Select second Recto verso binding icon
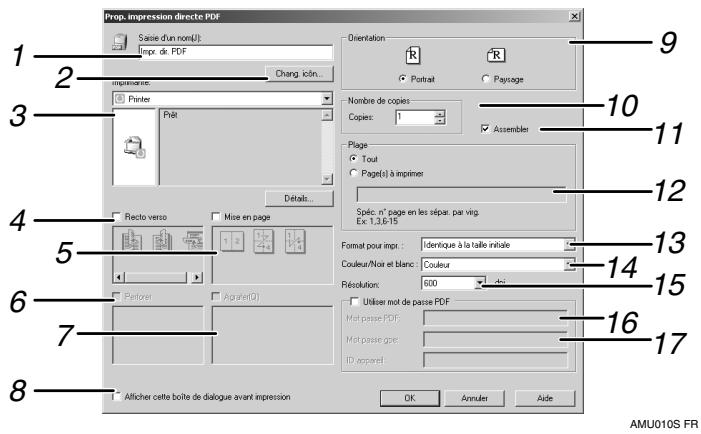Viewport: 701px width, 434px height. (x=162, y=240)
